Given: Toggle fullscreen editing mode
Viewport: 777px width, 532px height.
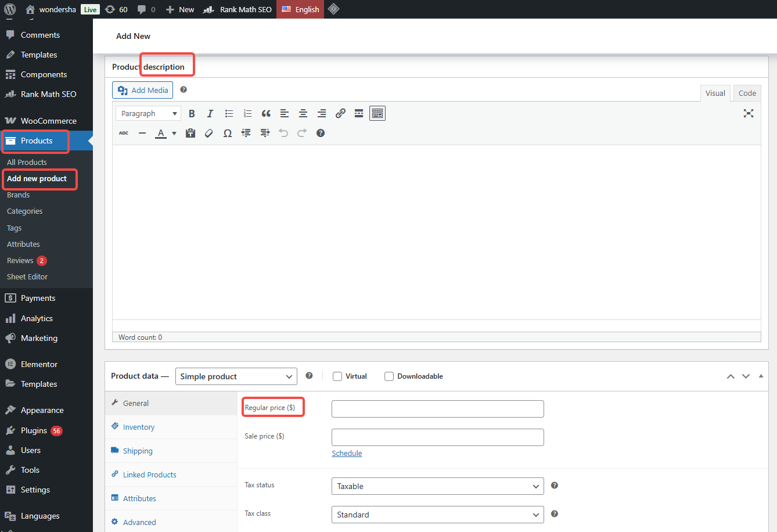Looking at the screenshot, I should [x=749, y=113].
